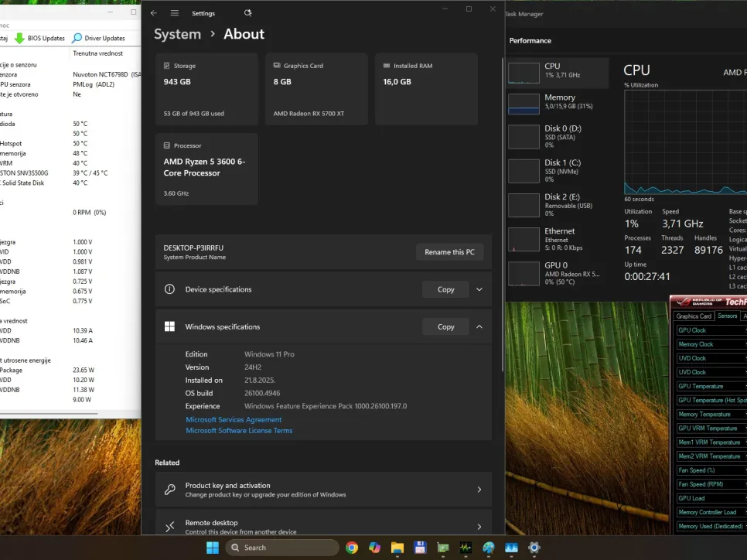Expand the Device specifications section
This screenshot has height=560, width=747.
[x=479, y=289]
